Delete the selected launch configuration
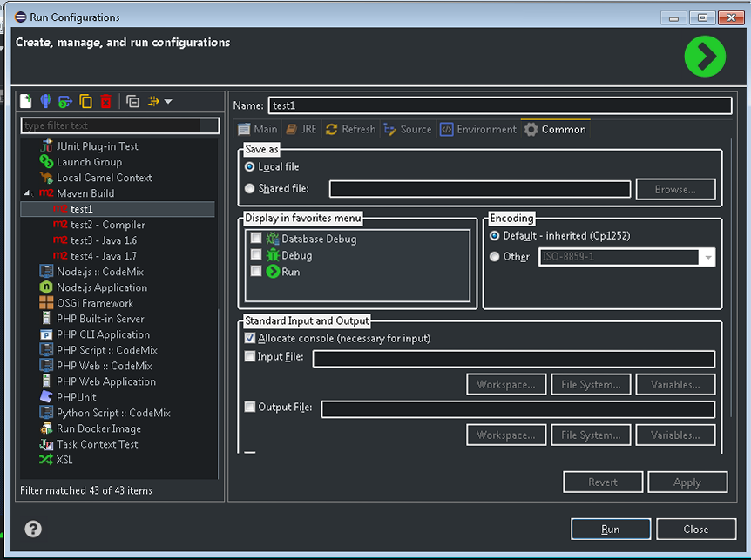 [x=105, y=102]
